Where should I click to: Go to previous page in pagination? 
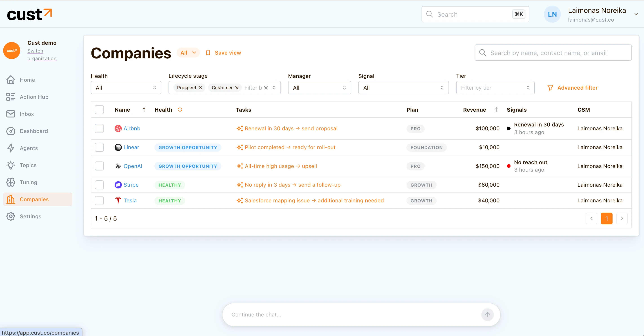(x=591, y=219)
